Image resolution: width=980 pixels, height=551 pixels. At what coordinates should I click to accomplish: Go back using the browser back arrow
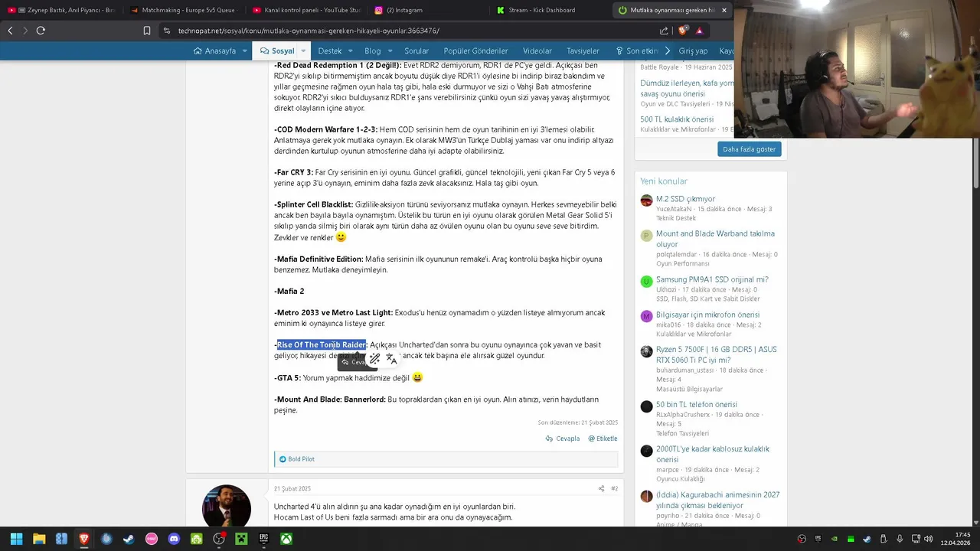(x=10, y=31)
